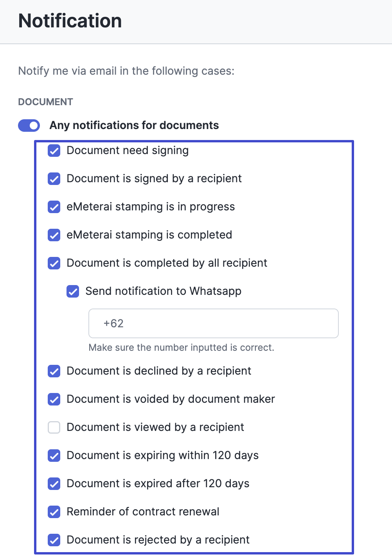Uncheck Document is voided by document maker

[x=54, y=399]
